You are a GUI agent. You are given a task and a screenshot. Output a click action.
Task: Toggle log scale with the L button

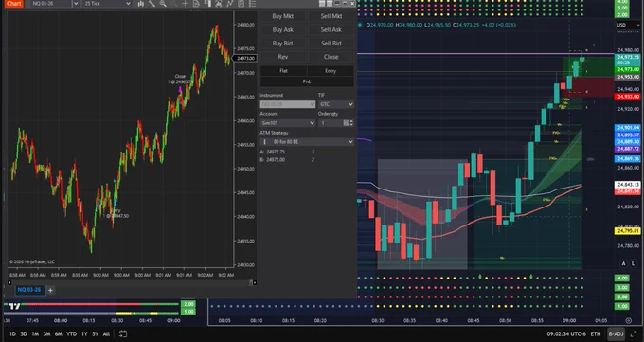coord(633,263)
